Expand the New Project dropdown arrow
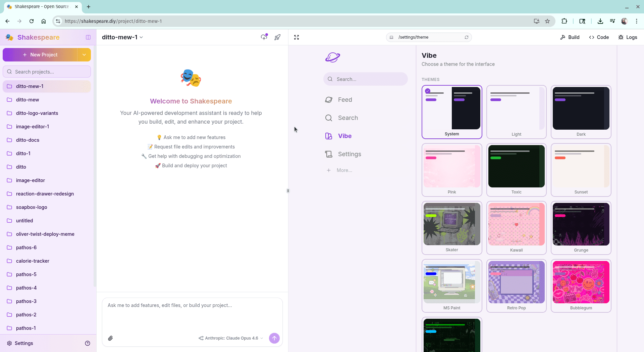Image resolution: width=644 pixels, height=352 pixels. pos(84,55)
